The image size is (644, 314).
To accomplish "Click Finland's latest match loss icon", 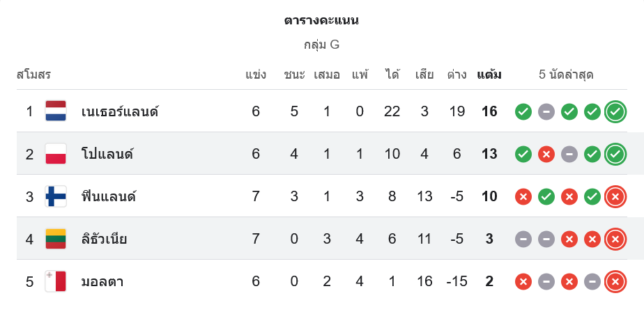I will coord(615,196).
